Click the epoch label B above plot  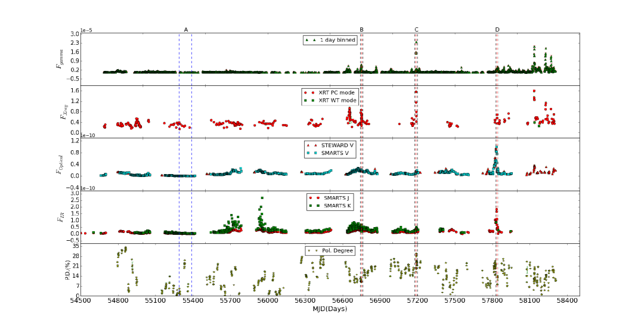click(x=361, y=30)
